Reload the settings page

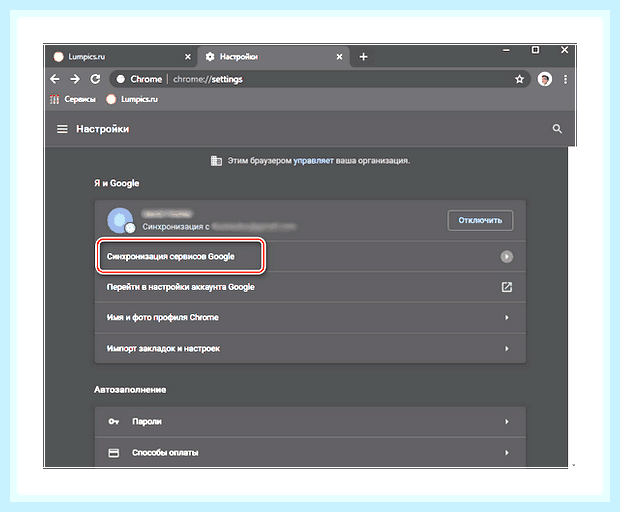(x=95, y=79)
